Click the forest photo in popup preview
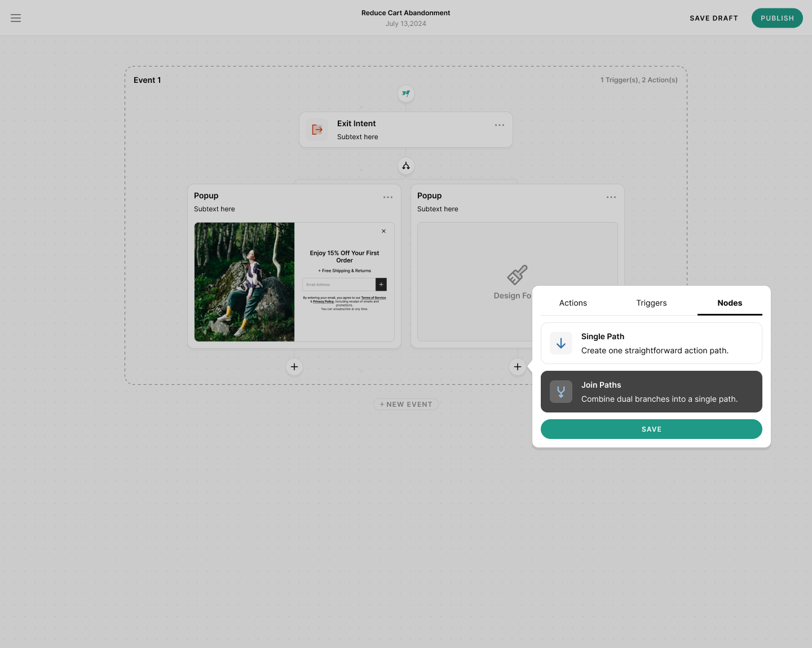Viewport: 812px width, 648px height. (x=244, y=282)
